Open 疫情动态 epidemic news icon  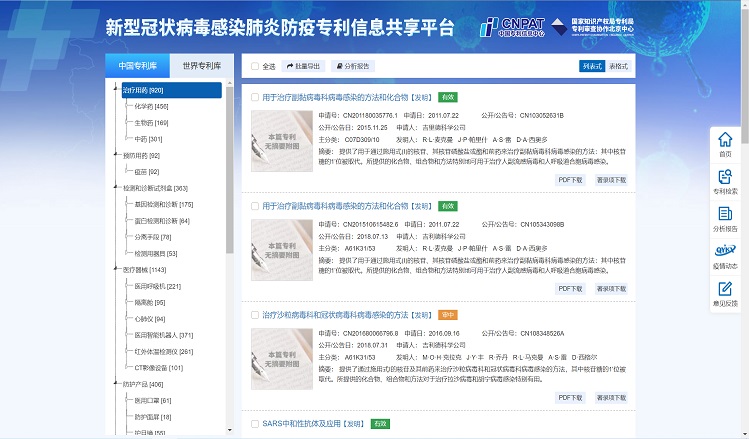coord(725,255)
